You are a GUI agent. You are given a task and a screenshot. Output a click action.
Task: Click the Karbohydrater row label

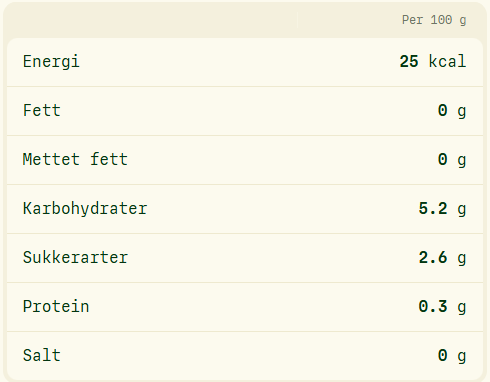tap(85, 209)
